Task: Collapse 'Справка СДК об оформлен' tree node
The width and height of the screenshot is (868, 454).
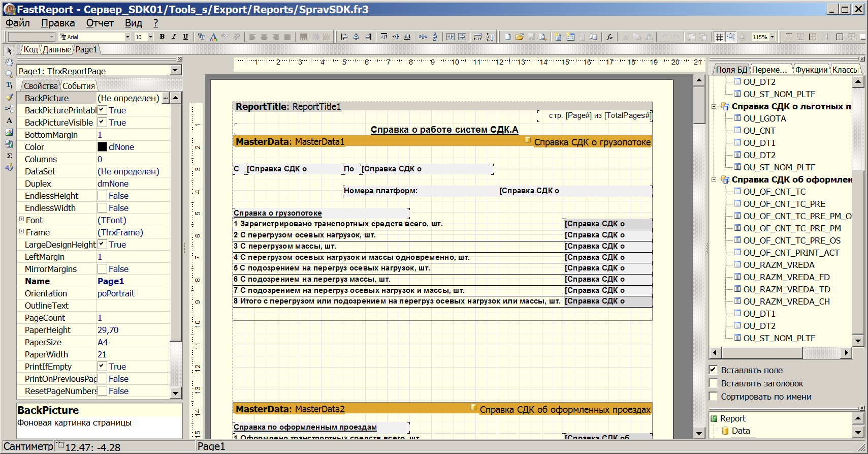Action: click(714, 179)
